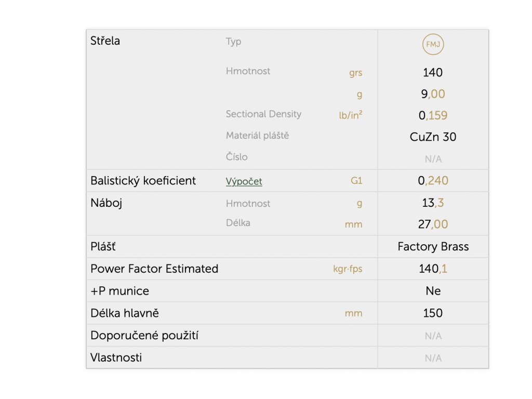532x399 pixels.
Task: Click the Power Factor Estimated label
Action: click(x=154, y=269)
